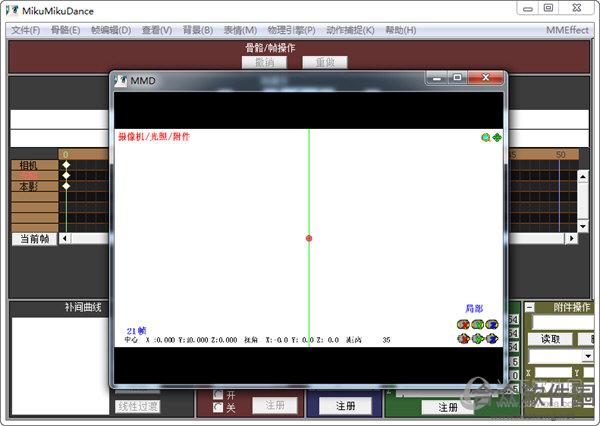Click the red X rotation icon
This screenshot has width=600, height=426.
(463, 325)
